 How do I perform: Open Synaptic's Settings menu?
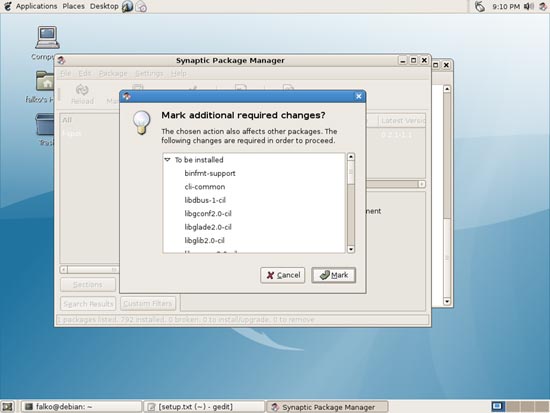[149, 73]
